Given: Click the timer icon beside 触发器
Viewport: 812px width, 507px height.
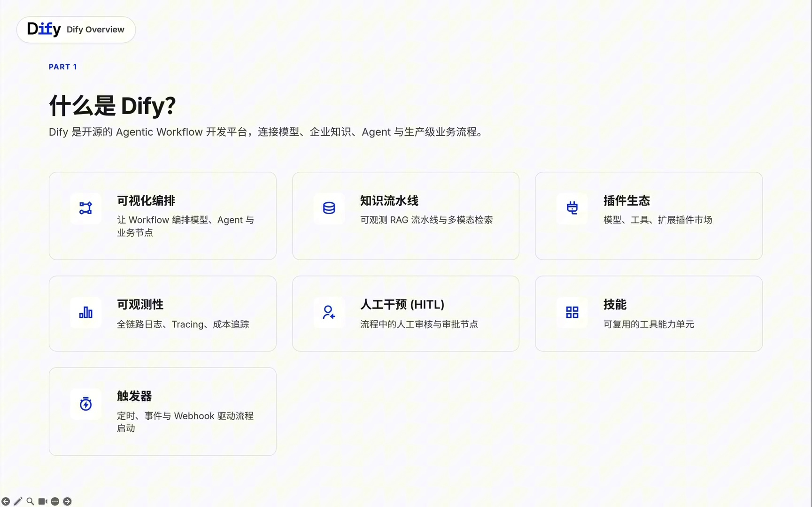Looking at the screenshot, I should point(85,404).
